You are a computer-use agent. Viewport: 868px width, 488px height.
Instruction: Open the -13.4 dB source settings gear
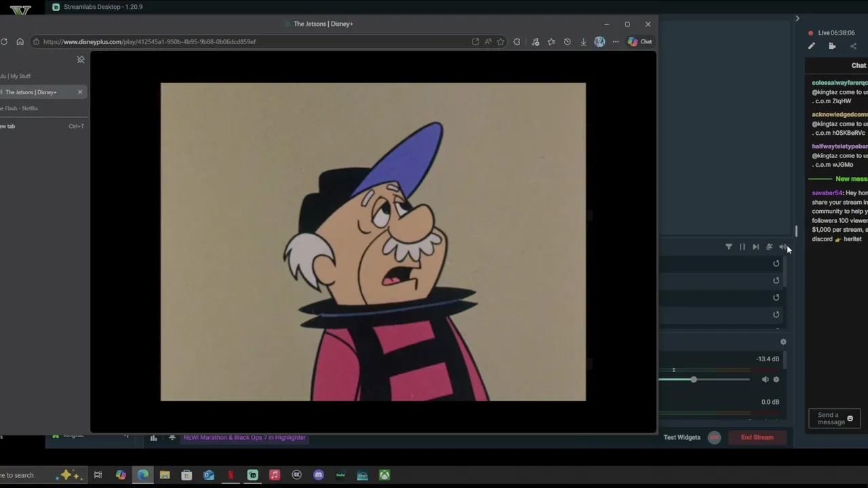776,380
